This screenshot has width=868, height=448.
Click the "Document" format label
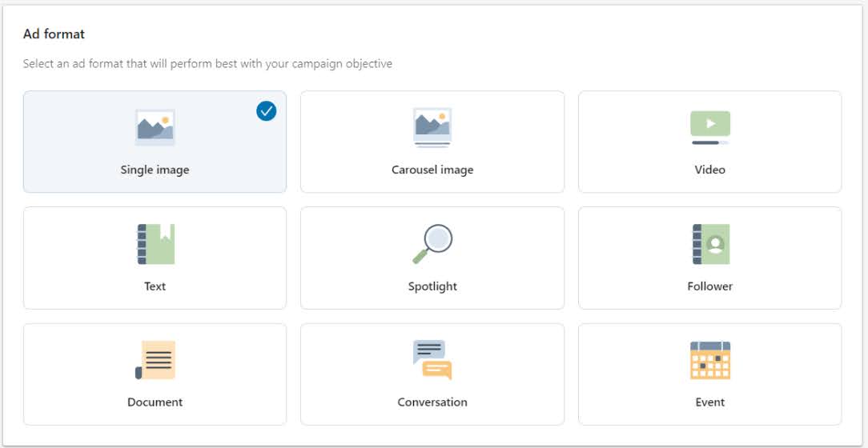pos(155,402)
